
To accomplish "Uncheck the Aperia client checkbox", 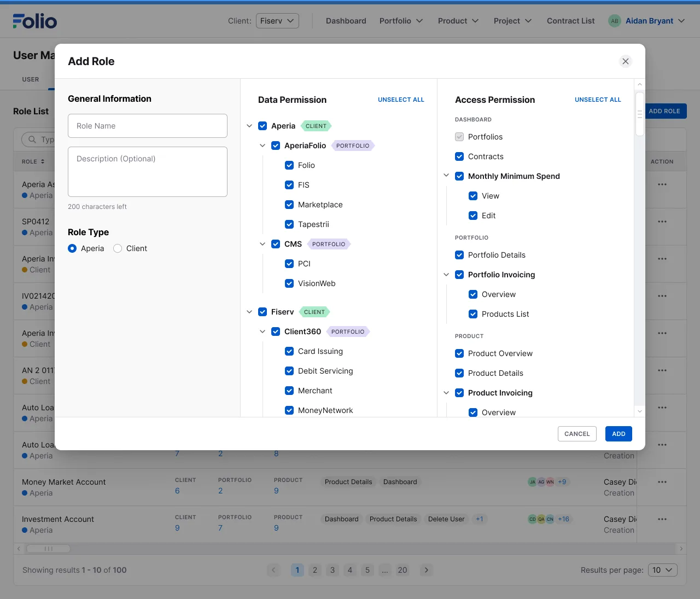I will pyautogui.click(x=262, y=126).
